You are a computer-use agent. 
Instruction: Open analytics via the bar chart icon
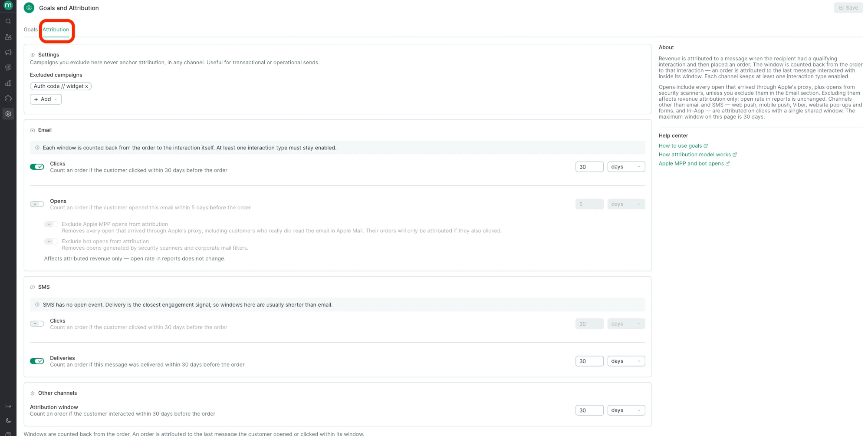[8, 83]
